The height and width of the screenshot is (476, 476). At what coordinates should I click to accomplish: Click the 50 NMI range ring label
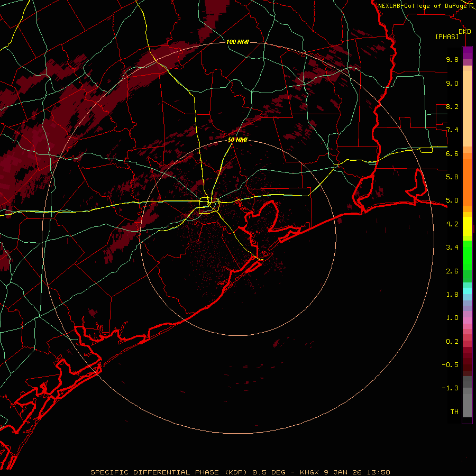pyautogui.click(x=237, y=140)
